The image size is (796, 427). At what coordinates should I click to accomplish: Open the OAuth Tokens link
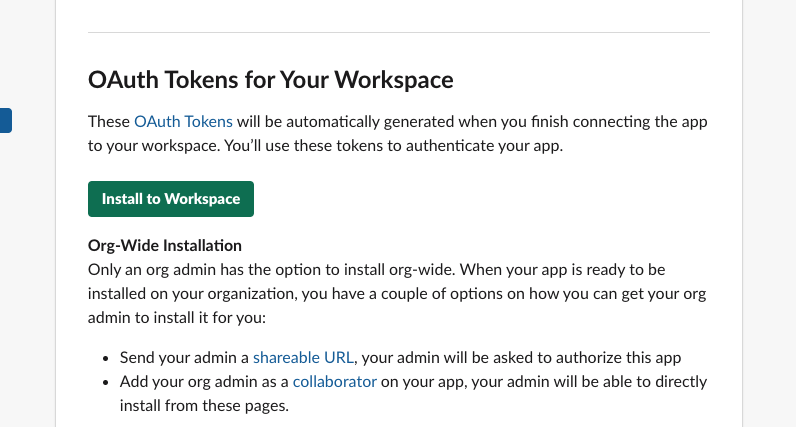183,121
